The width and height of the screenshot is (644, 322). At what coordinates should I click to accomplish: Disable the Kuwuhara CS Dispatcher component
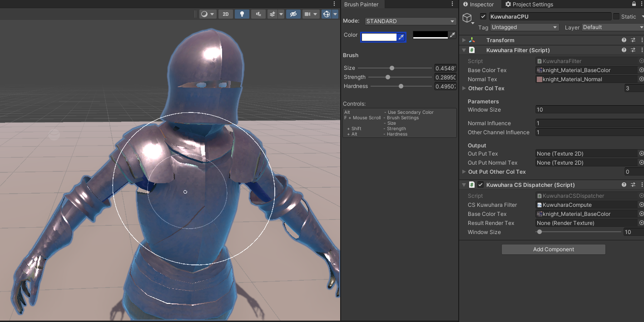[481, 185]
